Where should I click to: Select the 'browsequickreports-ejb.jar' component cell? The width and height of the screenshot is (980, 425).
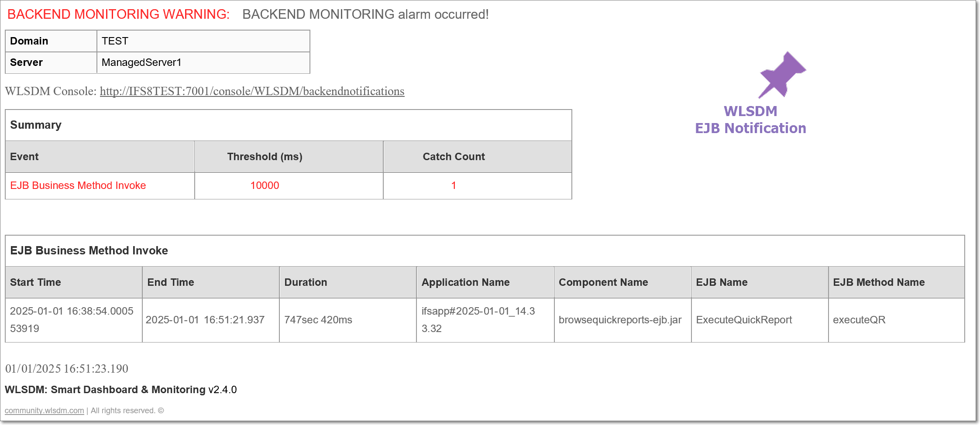pos(622,320)
